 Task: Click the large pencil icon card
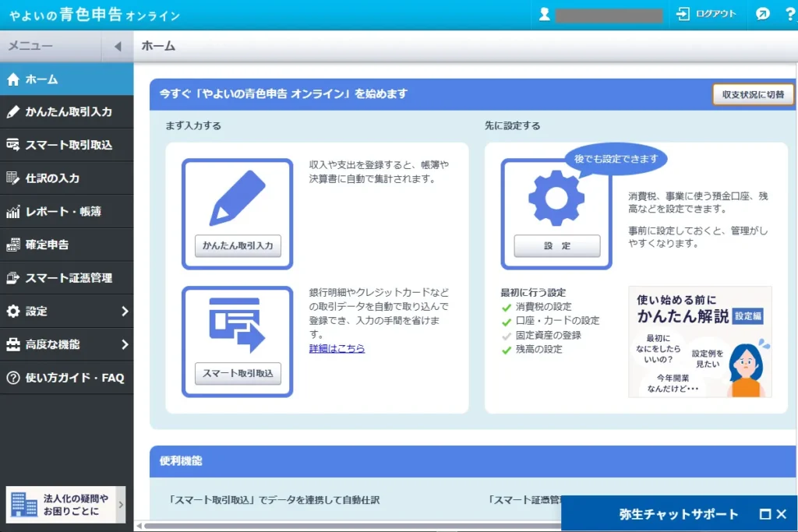click(x=237, y=198)
